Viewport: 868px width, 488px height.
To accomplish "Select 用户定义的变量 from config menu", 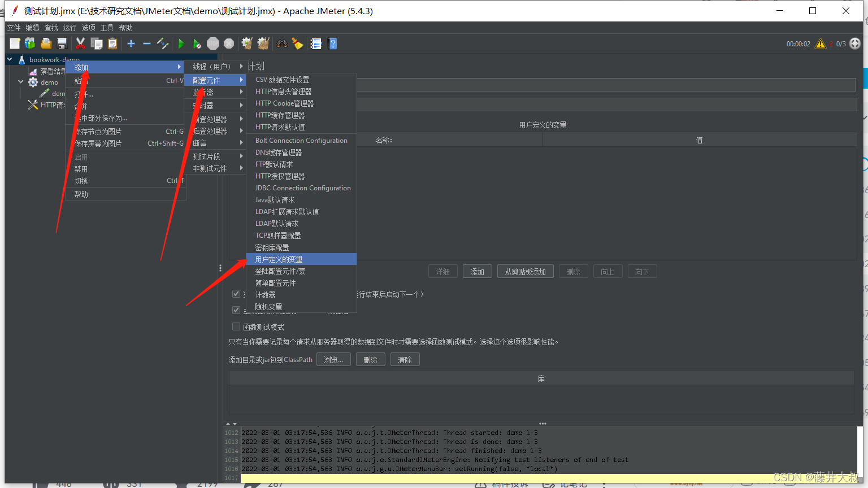I will 302,259.
